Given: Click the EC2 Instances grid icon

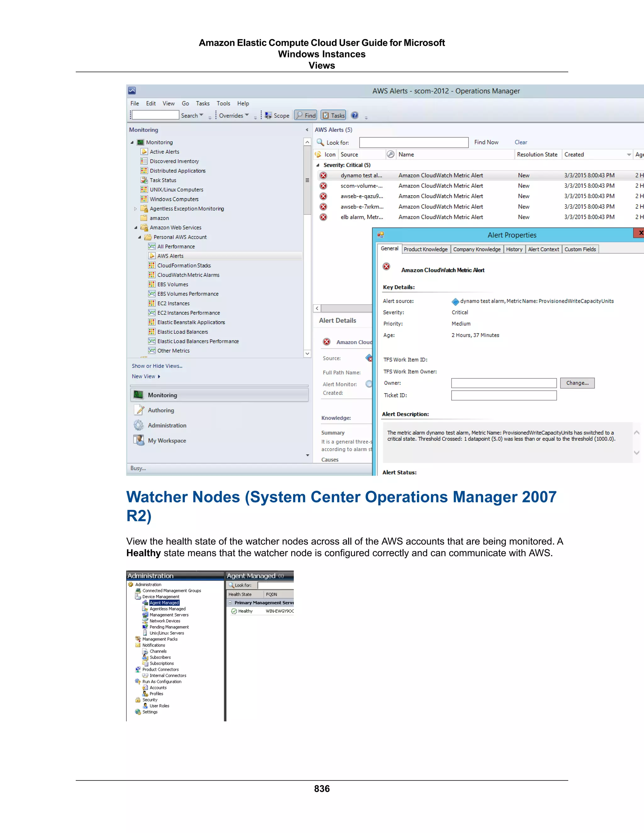Looking at the screenshot, I should coord(152,303).
